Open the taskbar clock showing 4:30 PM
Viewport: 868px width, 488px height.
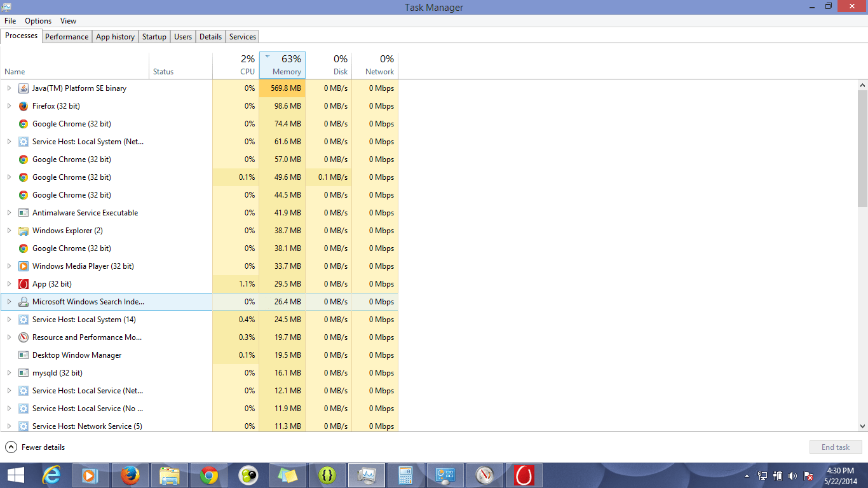pyautogui.click(x=841, y=475)
